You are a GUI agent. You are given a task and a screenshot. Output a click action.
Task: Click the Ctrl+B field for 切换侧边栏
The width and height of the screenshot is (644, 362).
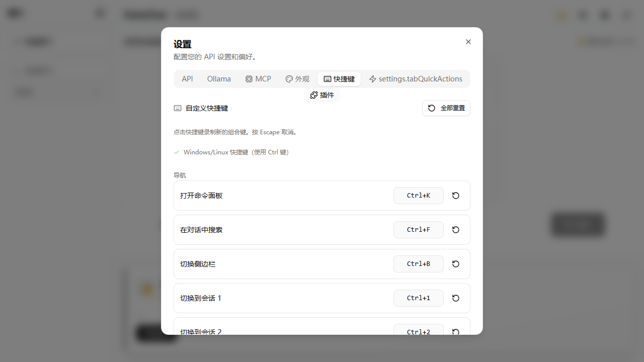click(418, 264)
